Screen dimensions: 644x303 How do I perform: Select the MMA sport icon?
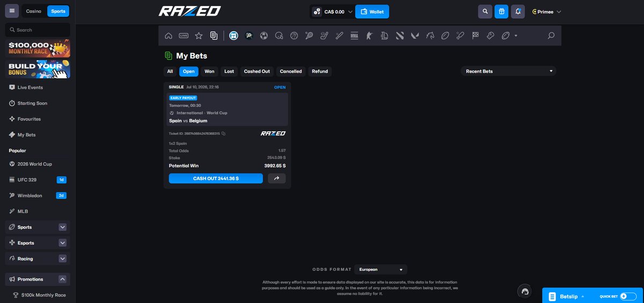point(354,36)
